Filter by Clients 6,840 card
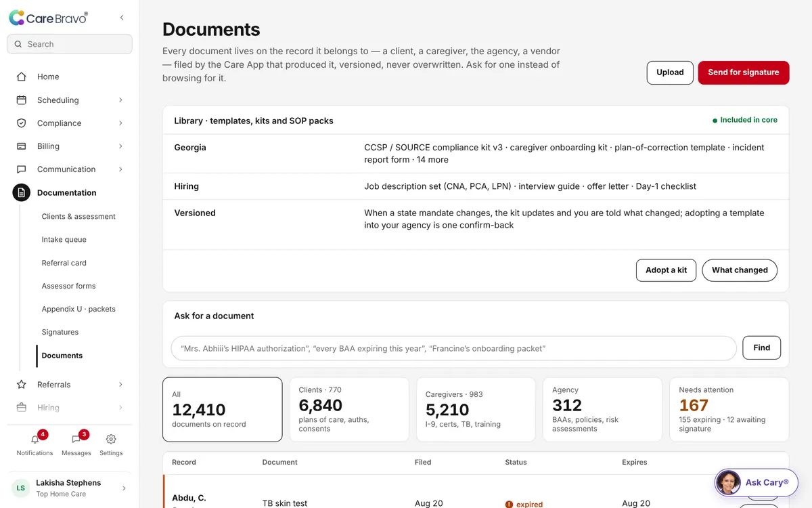 point(349,410)
